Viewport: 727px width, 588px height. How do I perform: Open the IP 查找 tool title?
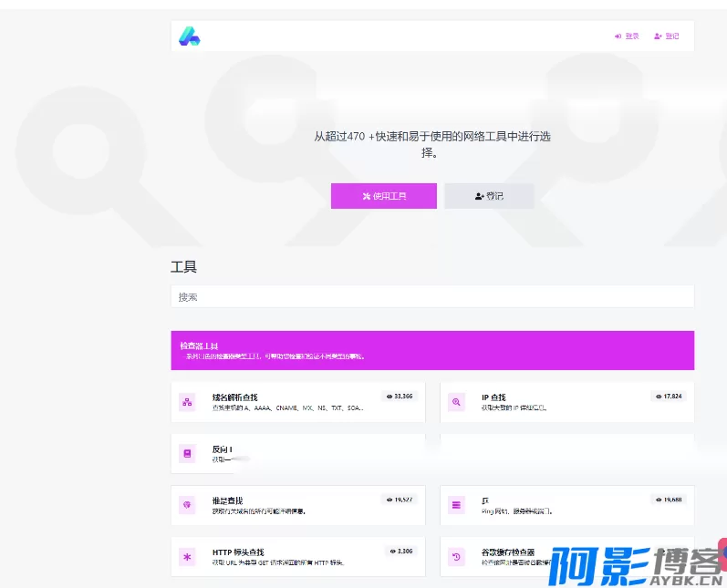click(493, 397)
